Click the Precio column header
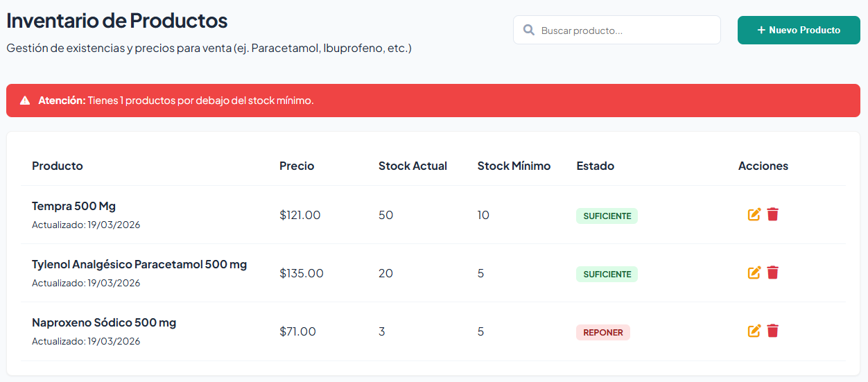This screenshot has height=382, width=868. [297, 166]
